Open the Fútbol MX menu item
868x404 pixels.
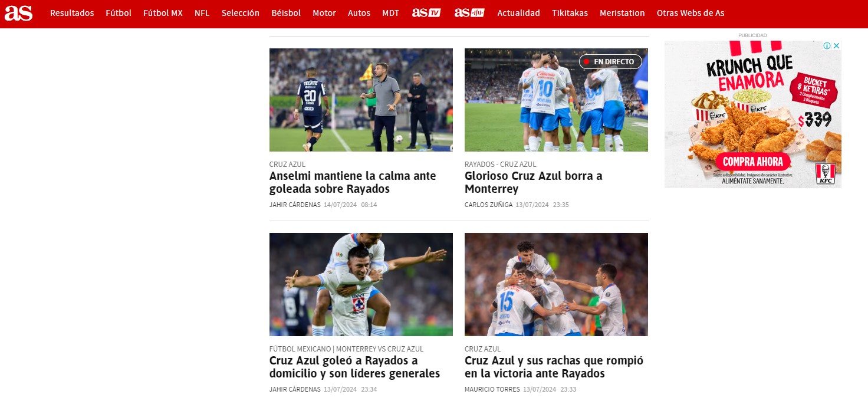163,13
